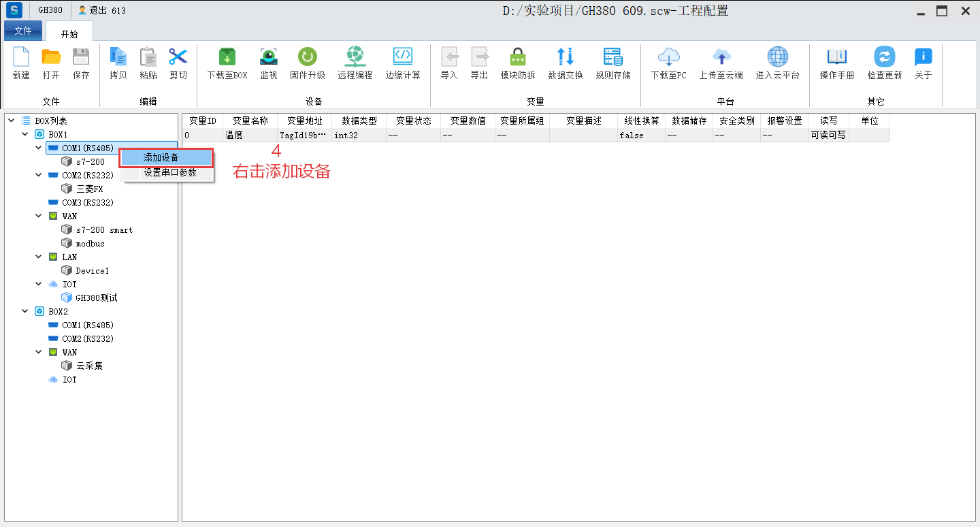Click the TagId19b address cell
980x527 pixels.
305,135
